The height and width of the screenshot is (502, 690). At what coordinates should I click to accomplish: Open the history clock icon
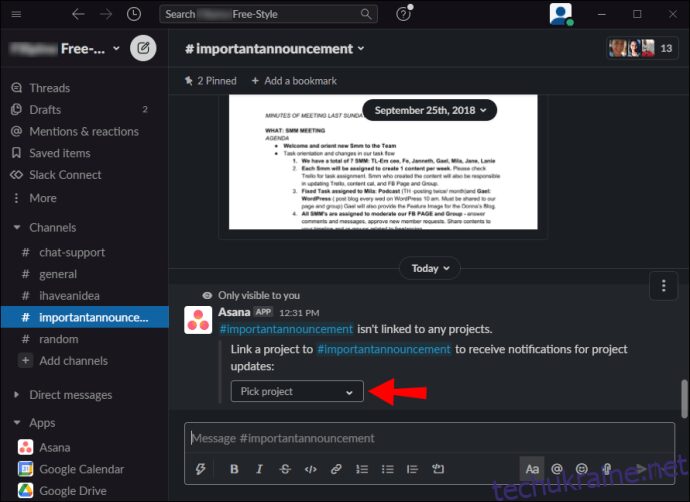coord(134,14)
